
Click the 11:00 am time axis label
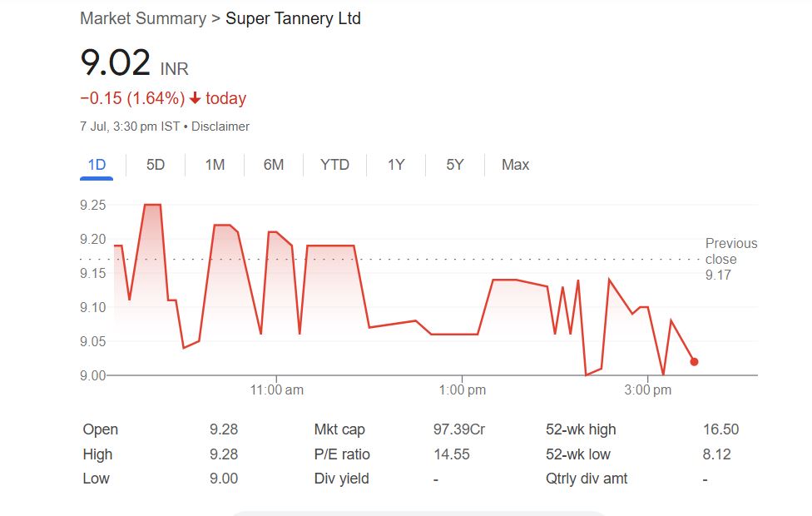coord(276,389)
